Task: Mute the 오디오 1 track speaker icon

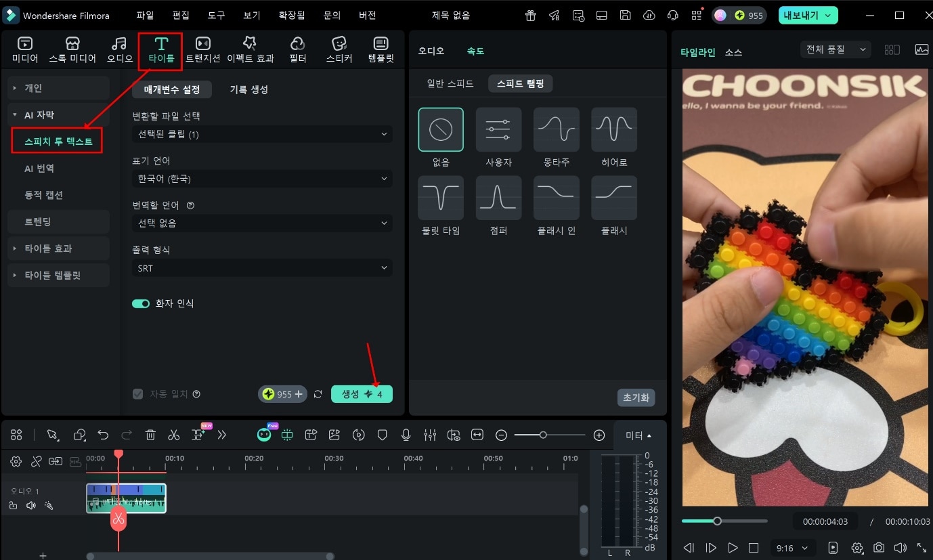Action: click(x=30, y=505)
